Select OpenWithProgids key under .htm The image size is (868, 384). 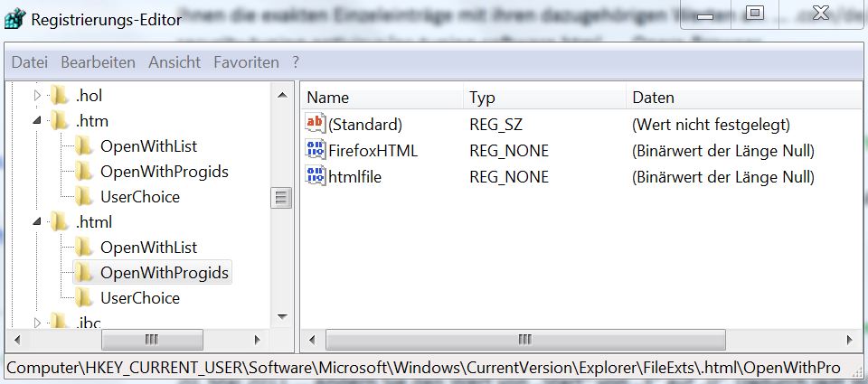pyautogui.click(x=165, y=172)
